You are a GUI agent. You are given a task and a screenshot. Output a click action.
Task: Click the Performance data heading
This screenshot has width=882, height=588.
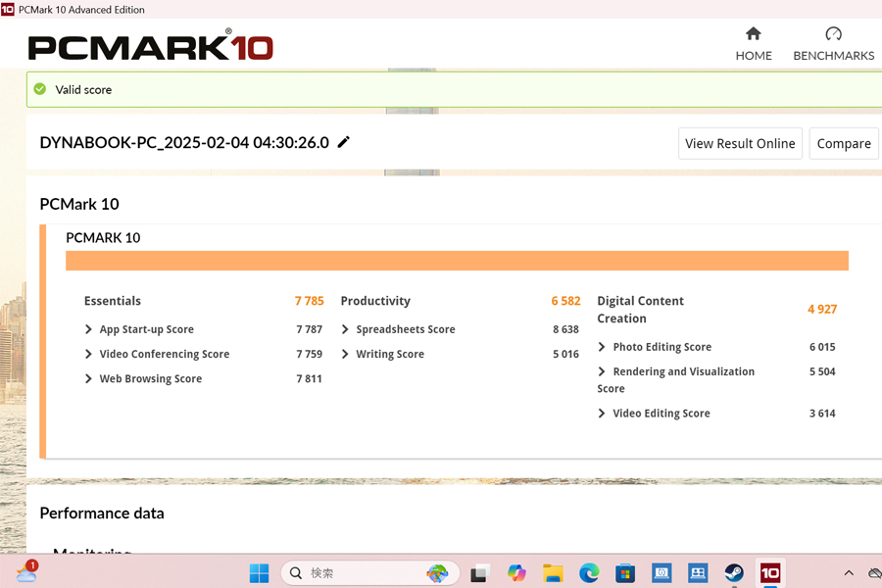pos(102,514)
